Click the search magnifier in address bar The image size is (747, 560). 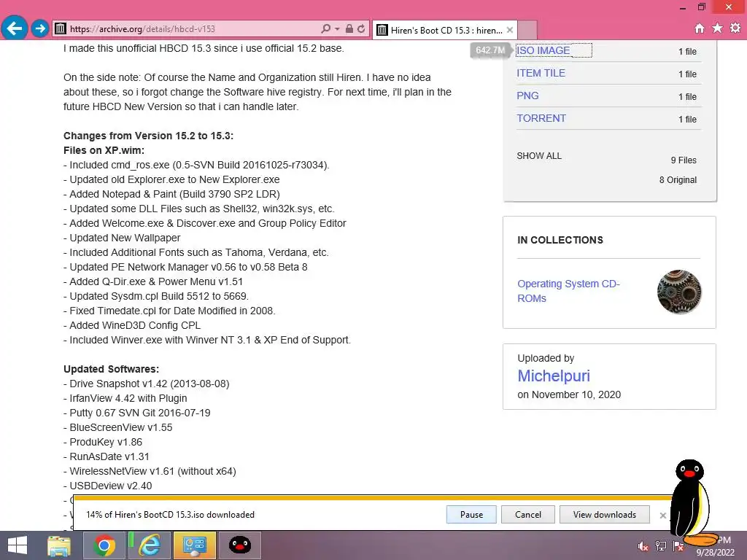pos(325,28)
